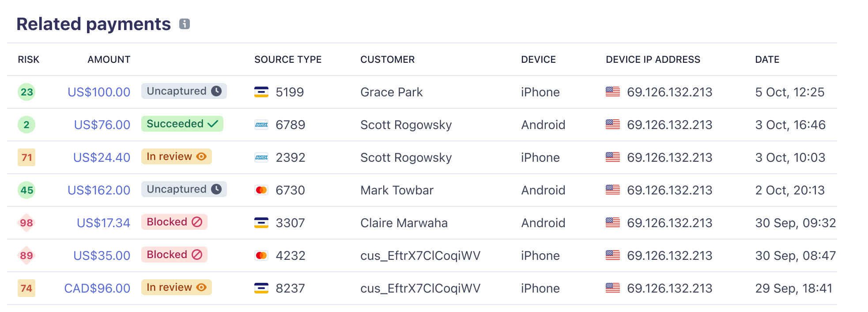Image resolution: width=868 pixels, height=312 pixels.
Task: Click the customer Mark Towbar
Action: [x=397, y=190]
